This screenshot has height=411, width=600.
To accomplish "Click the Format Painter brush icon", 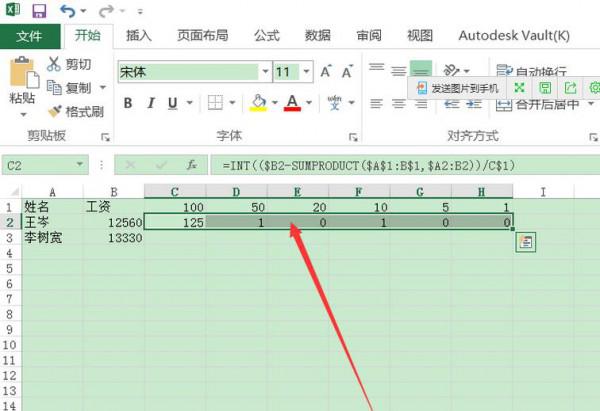I will pos(54,111).
